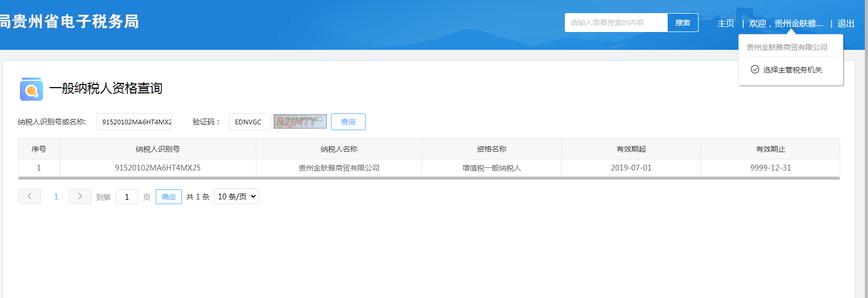The width and height of the screenshot is (868, 298).
Task: Click the 确定 page jump button
Action: click(x=168, y=197)
